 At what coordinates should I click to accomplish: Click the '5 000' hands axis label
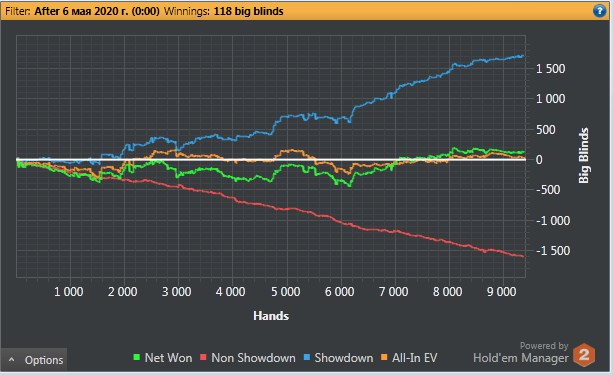[286, 292]
